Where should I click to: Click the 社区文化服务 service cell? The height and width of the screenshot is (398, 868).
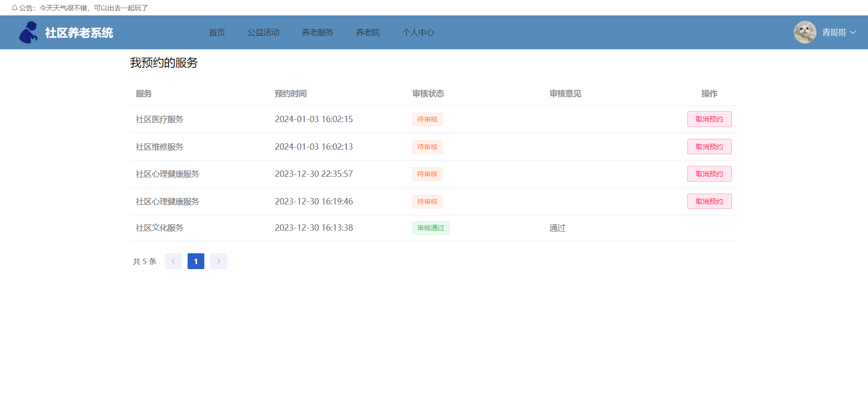click(x=160, y=228)
